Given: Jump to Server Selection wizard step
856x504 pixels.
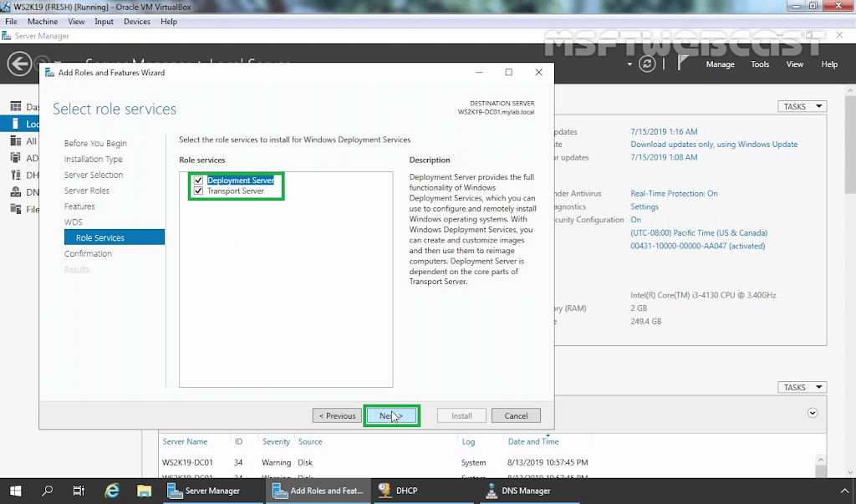Looking at the screenshot, I should point(94,175).
